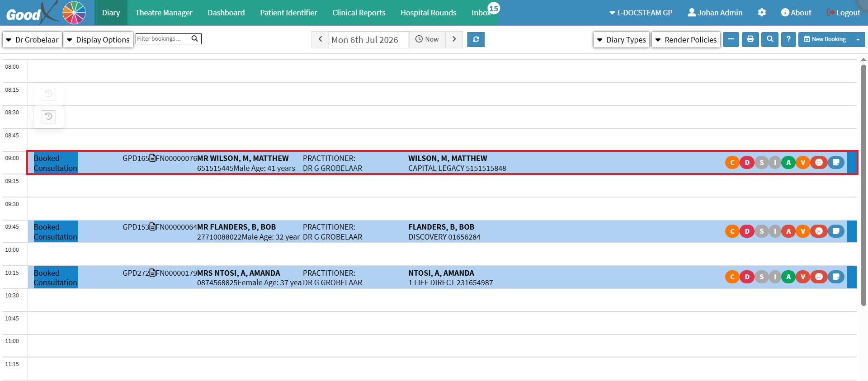
Task: Click the DISCOVERY 01656284 text
Action: point(444,237)
